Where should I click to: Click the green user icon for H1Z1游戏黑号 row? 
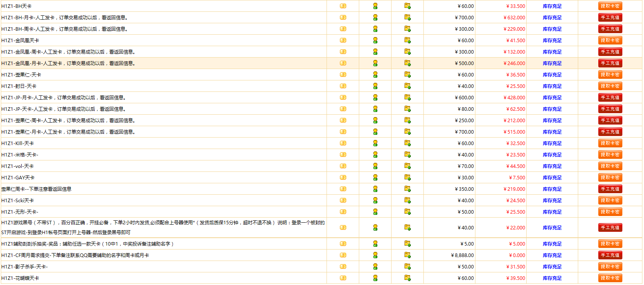pyautogui.click(x=375, y=227)
